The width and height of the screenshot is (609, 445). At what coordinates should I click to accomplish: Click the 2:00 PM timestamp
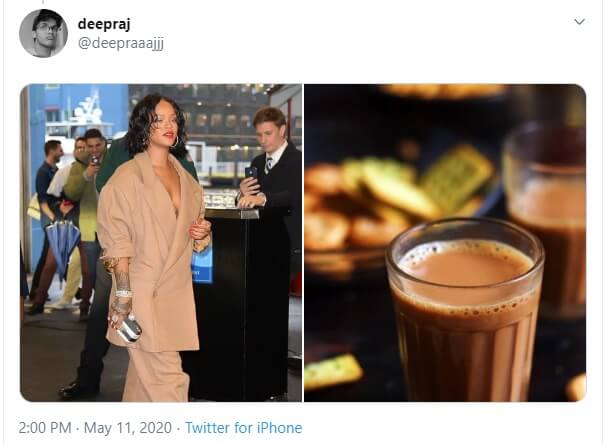coord(45,428)
